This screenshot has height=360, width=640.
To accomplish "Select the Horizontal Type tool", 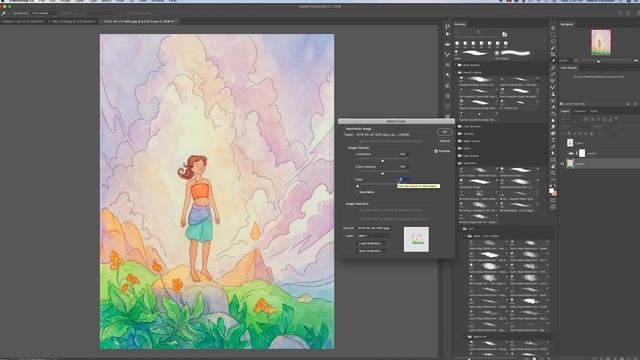I will click(553, 140).
